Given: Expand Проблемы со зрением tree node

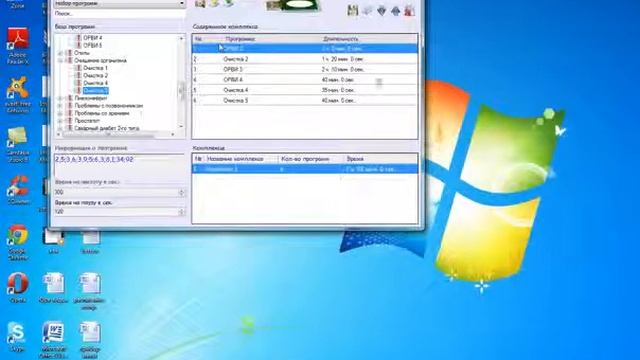Looking at the screenshot, I should [60, 113].
